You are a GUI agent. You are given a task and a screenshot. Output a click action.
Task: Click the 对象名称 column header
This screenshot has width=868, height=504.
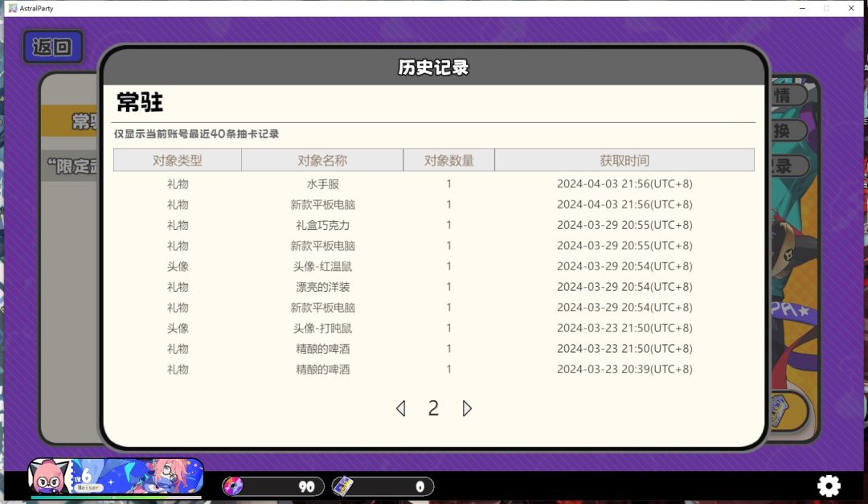pos(322,160)
